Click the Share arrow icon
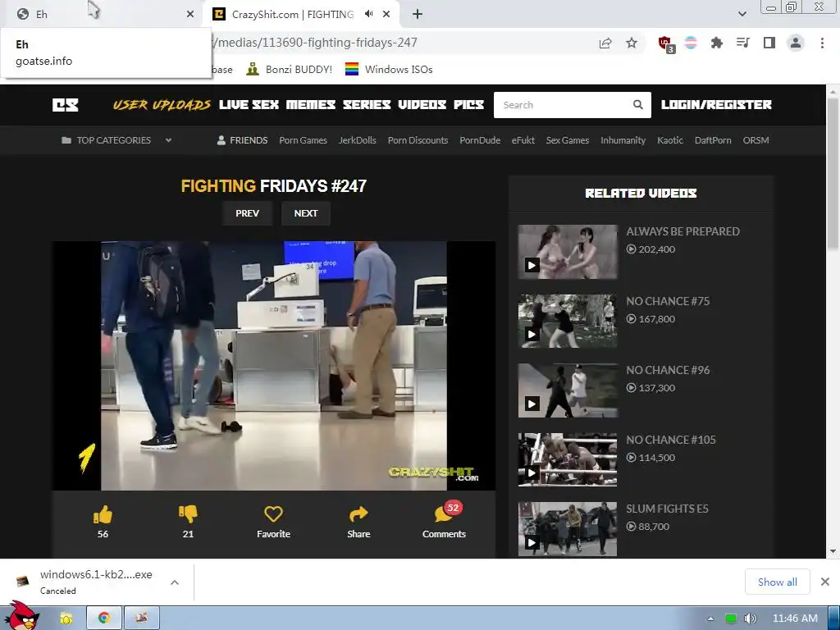The width and height of the screenshot is (840, 630). pyautogui.click(x=358, y=514)
